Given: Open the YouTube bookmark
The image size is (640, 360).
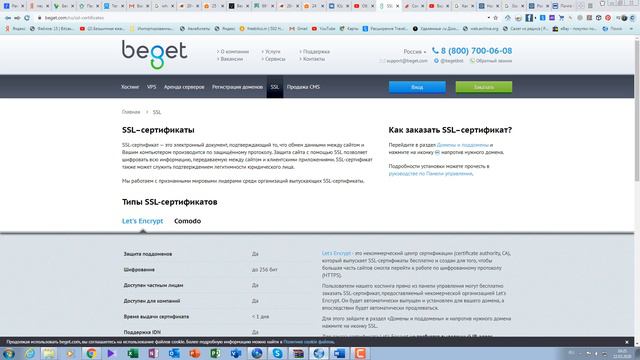Looking at the screenshot, I should tap(323, 29).
